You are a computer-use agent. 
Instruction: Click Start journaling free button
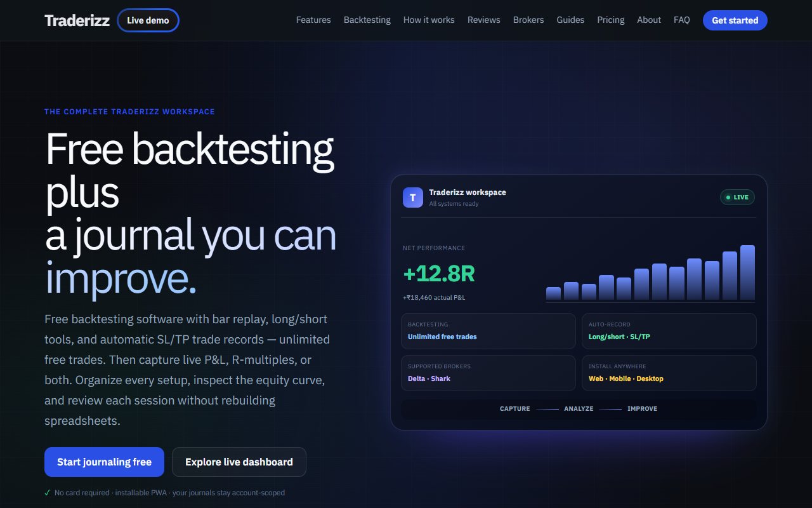[104, 462]
